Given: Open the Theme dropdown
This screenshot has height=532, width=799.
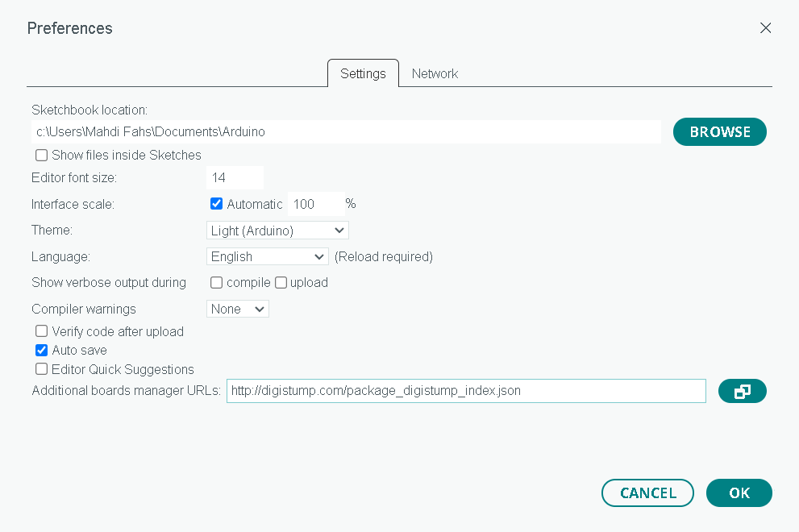Looking at the screenshot, I should [x=277, y=230].
